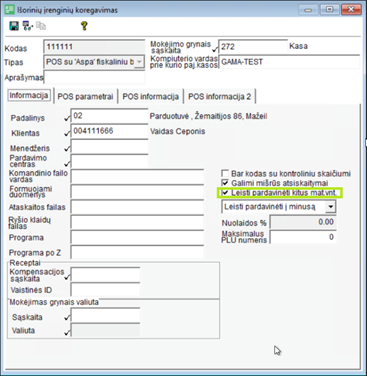Click the Valiuta input field

click(x=105, y=330)
